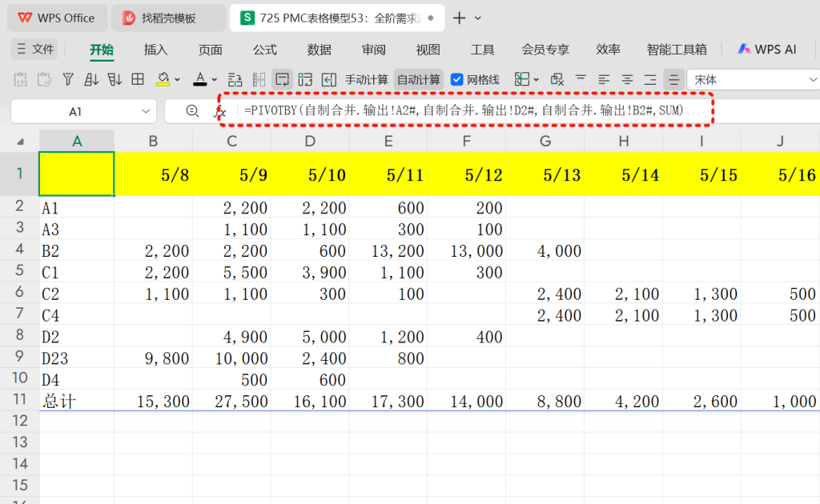Select row header 11

click(x=19, y=399)
